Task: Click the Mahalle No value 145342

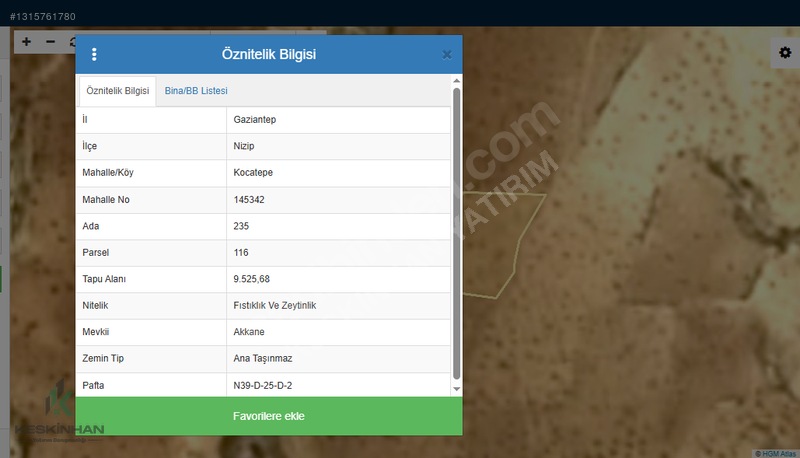Action: coord(249,199)
